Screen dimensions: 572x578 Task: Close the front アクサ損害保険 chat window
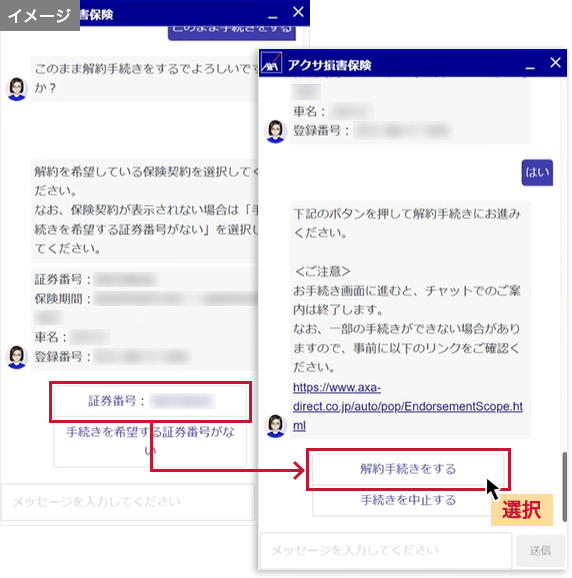(555, 63)
